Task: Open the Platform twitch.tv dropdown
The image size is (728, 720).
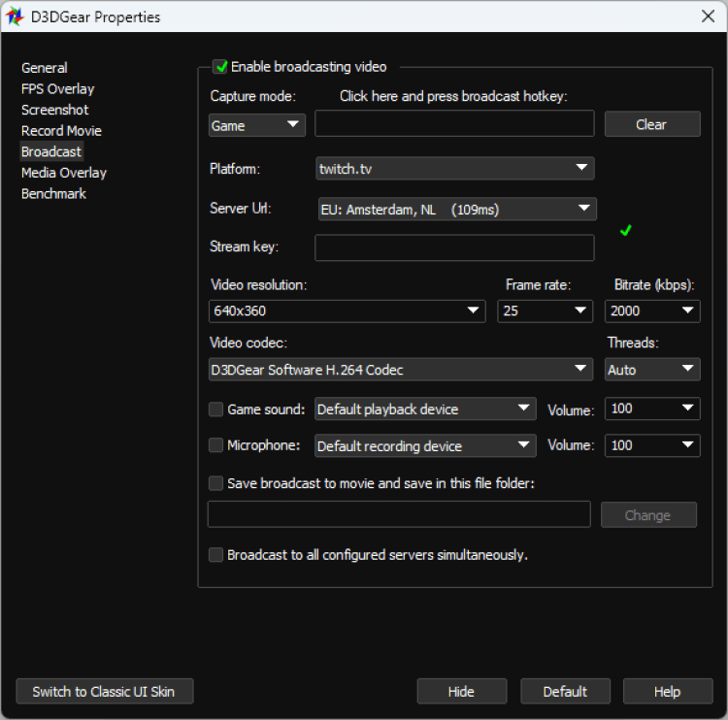Action: click(455, 168)
